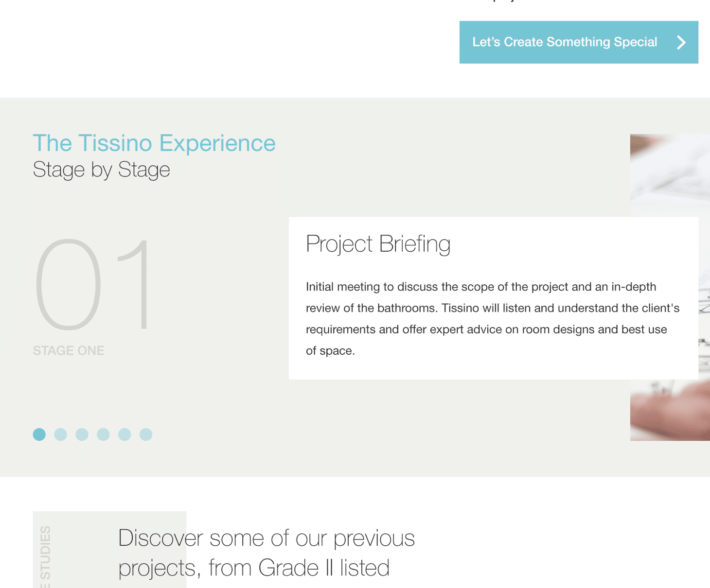The image size is (710, 588).
Task: Select the fourth carousel pagination dot
Action: pos(103,434)
